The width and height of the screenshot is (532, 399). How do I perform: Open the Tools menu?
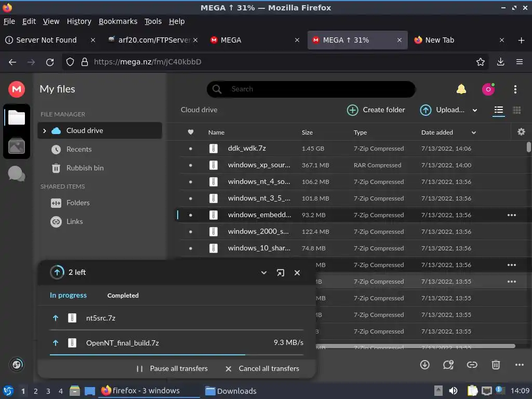153,21
